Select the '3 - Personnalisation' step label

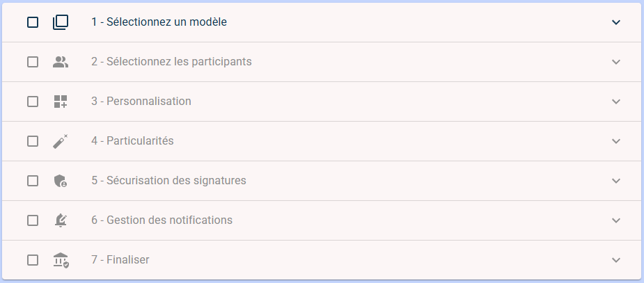pyautogui.click(x=141, y=102)
